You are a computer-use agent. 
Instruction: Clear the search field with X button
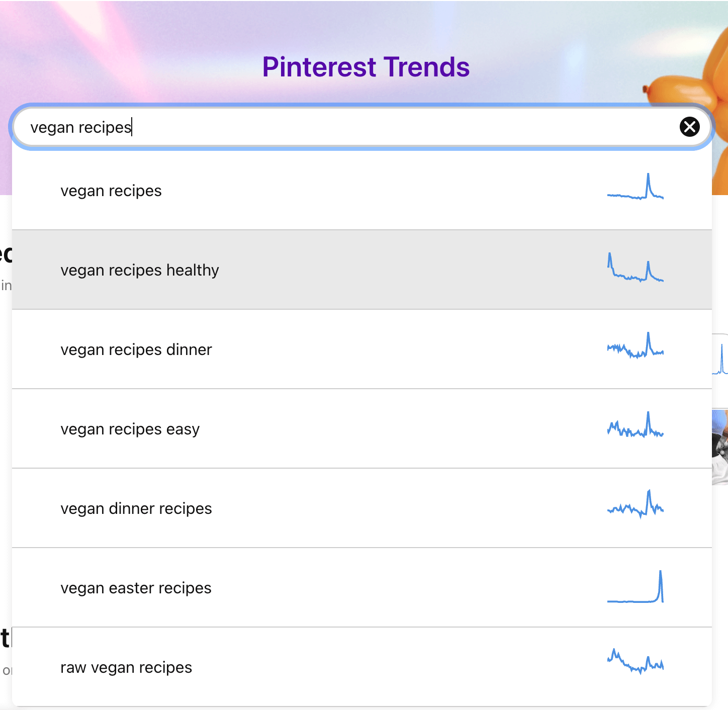(x=689, y=127)
